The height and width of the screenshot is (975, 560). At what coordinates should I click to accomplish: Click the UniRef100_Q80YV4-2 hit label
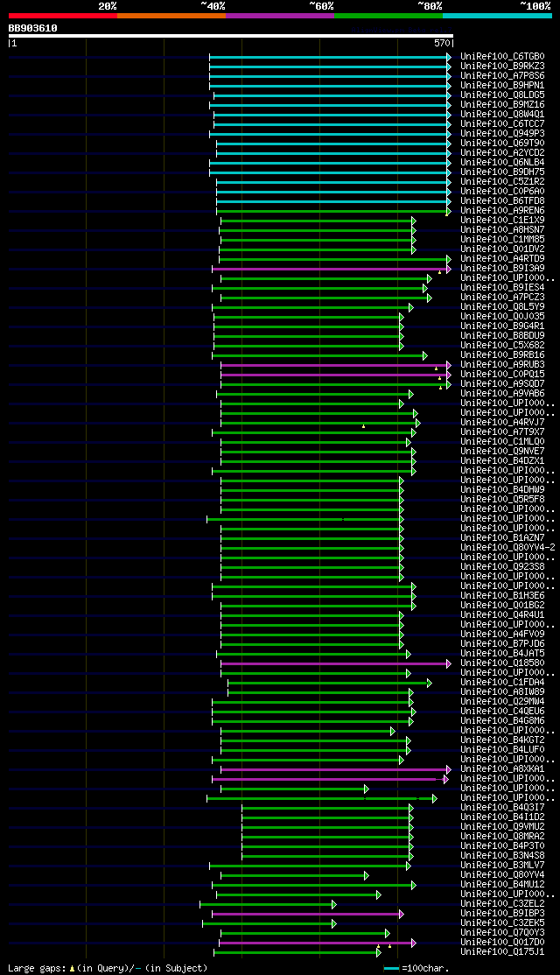point(507,548)
